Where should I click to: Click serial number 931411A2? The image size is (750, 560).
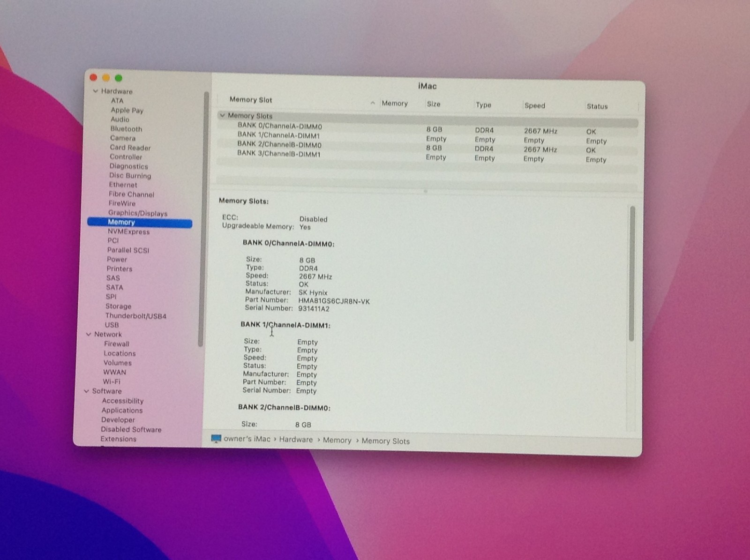click(x=314, y=309)
